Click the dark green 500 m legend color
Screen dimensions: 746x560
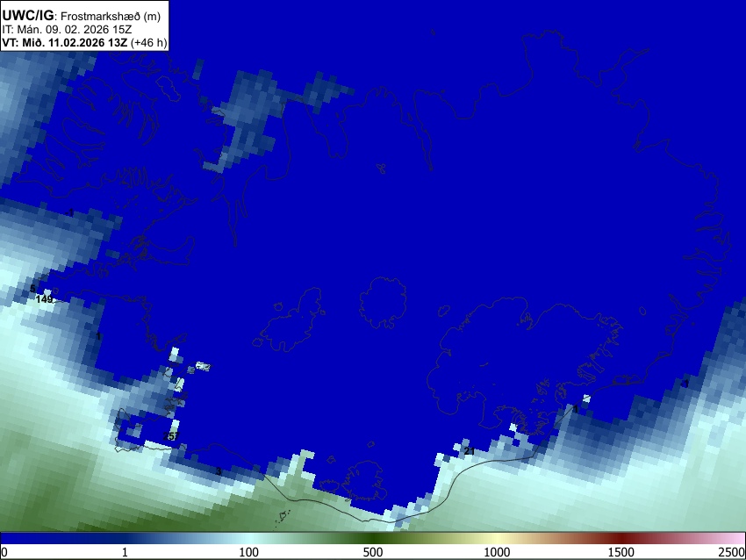(372, 539)
